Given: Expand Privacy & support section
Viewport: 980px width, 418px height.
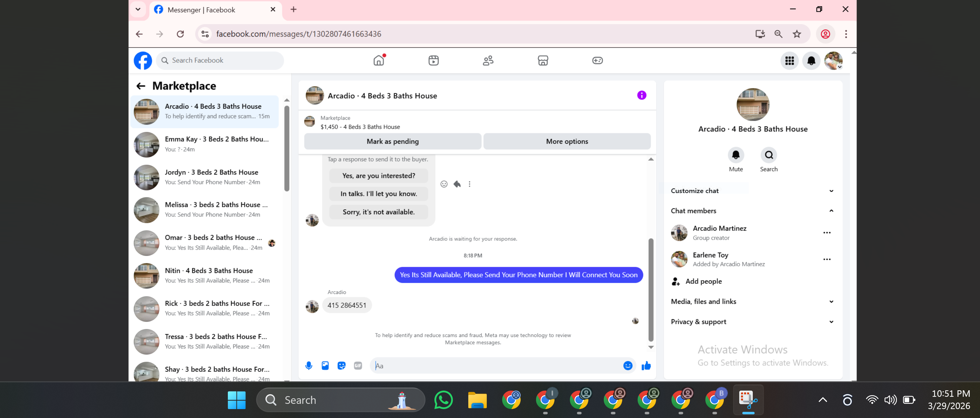Looking at the screenshot, I should (752, 322).
